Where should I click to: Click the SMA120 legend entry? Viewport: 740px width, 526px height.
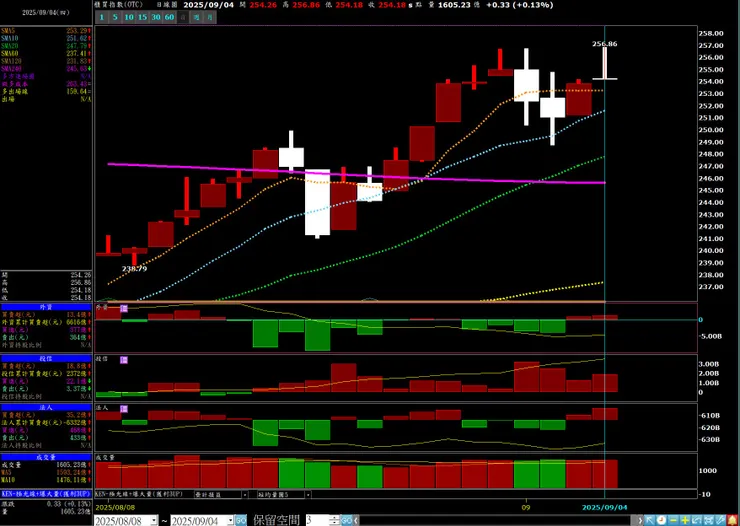click(46, 61)
